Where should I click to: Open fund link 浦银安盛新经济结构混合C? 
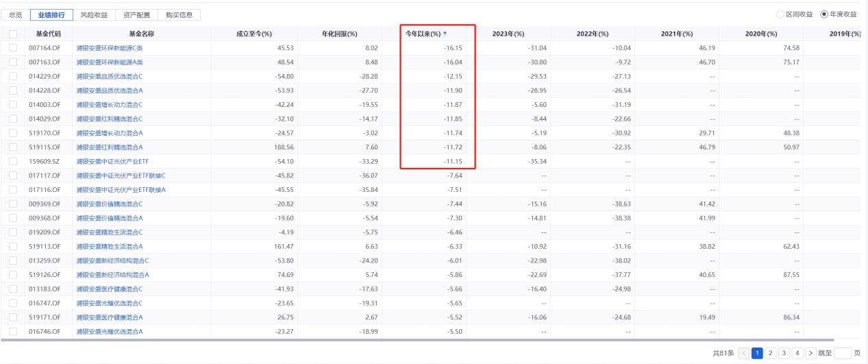112,260
